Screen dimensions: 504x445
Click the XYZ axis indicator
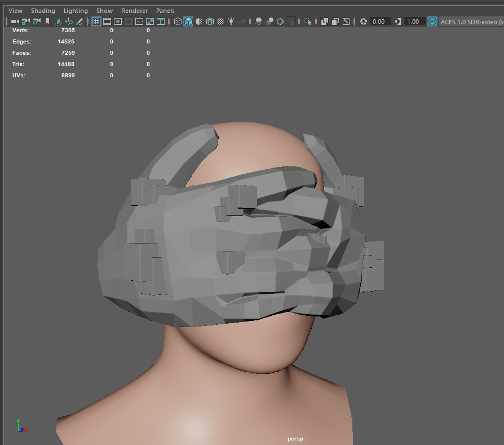tap(21, 425)
